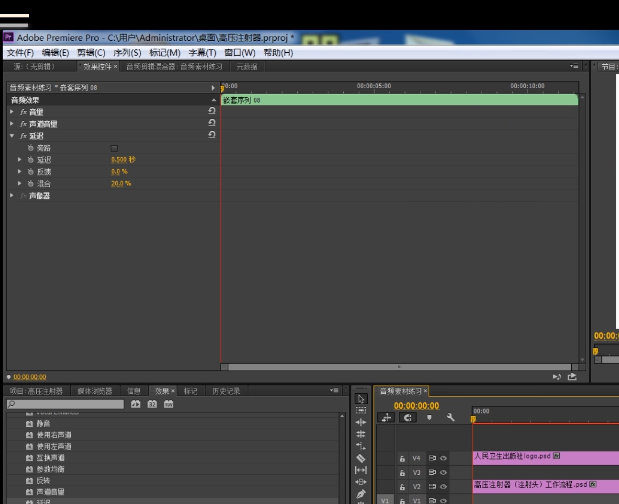Expand the 音量 effect group
Image resolution: width=619 pixels, height=504 pixels.
pyautogui.click(x=12, y=112)
